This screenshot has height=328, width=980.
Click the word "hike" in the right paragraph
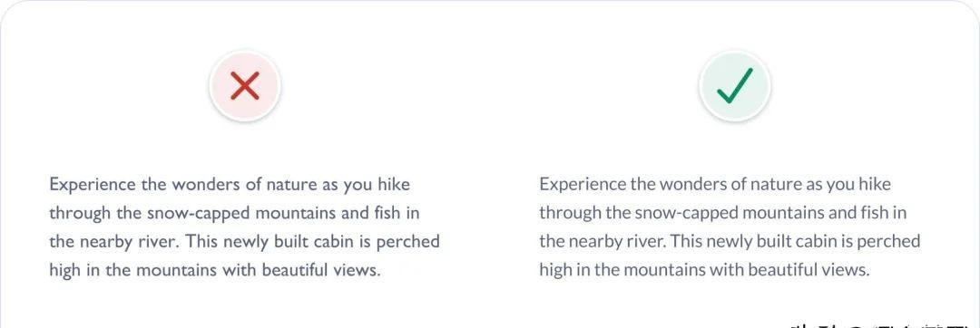tap(875, 185)
